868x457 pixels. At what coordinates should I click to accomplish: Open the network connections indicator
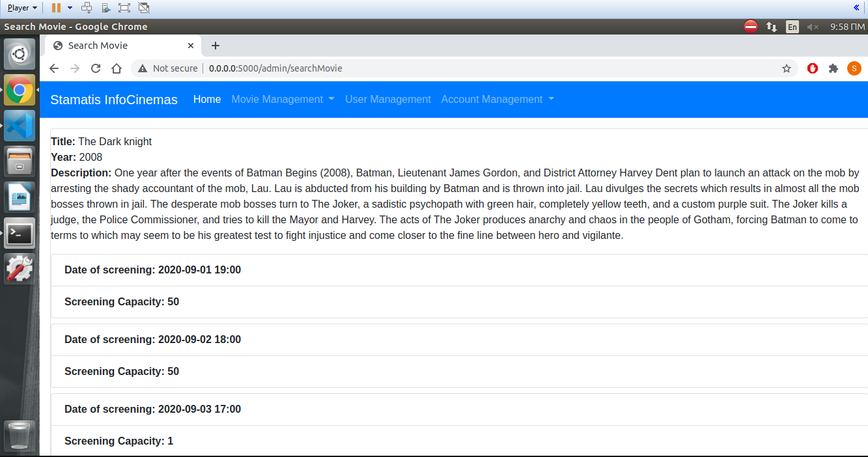click(x=772, y=27)
